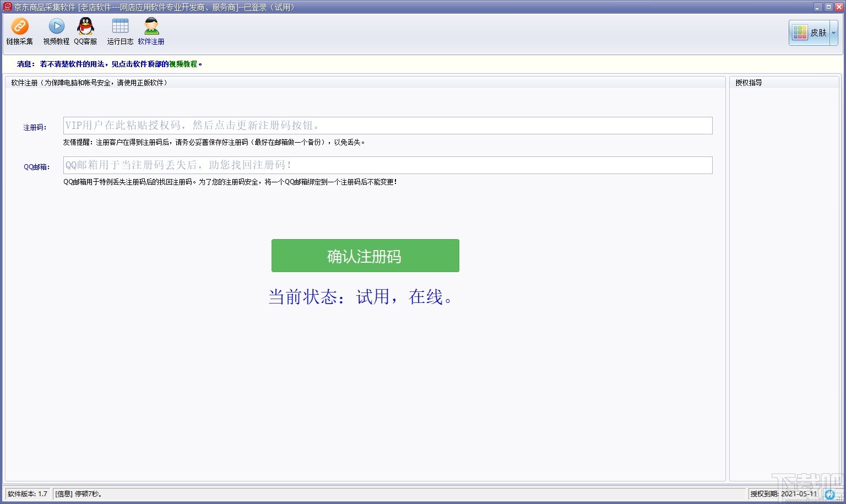
Task: Click the 当前状态: 试用, 在线 text
Action: point(361,297)
